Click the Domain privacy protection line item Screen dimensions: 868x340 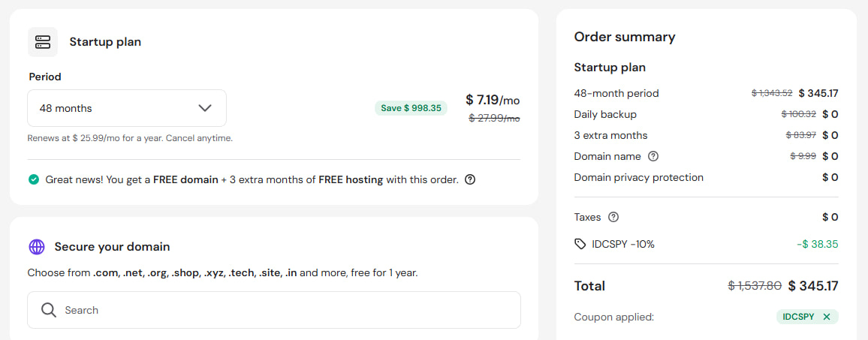click(x=706, y=177)
